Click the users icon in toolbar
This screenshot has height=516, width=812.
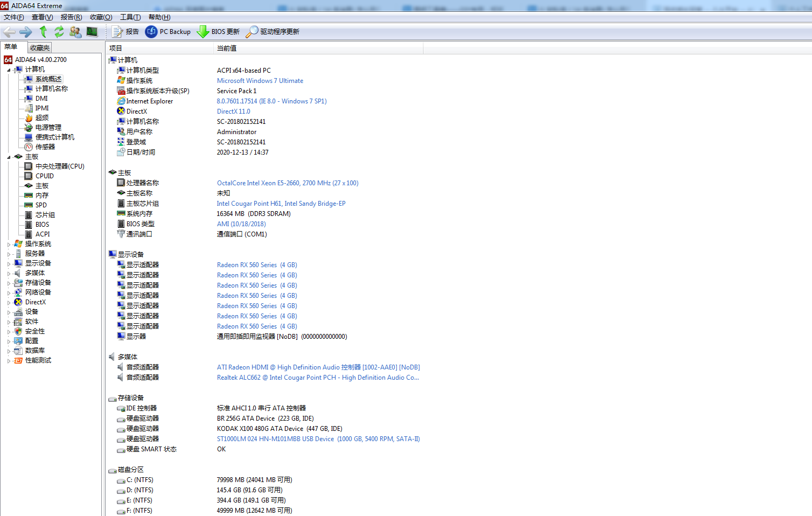[75, 32]
